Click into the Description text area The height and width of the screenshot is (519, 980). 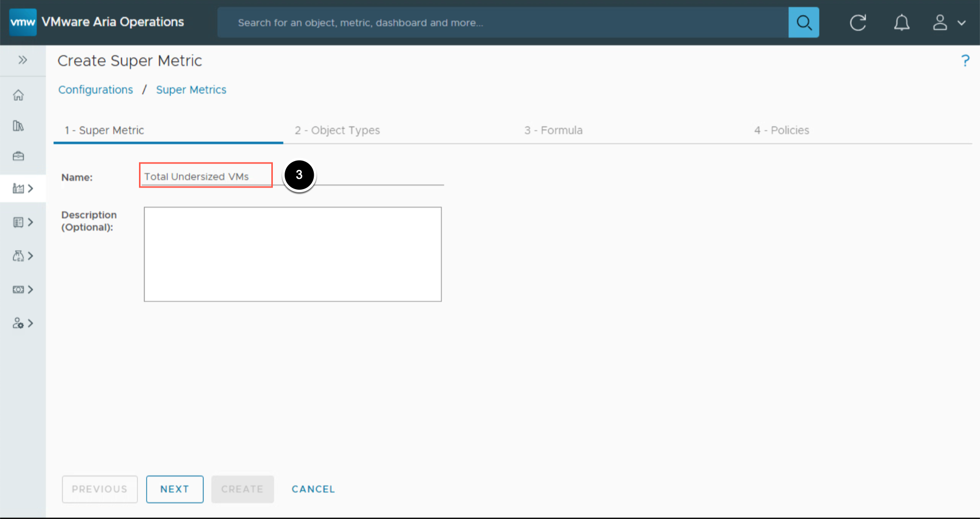(292, 254)
